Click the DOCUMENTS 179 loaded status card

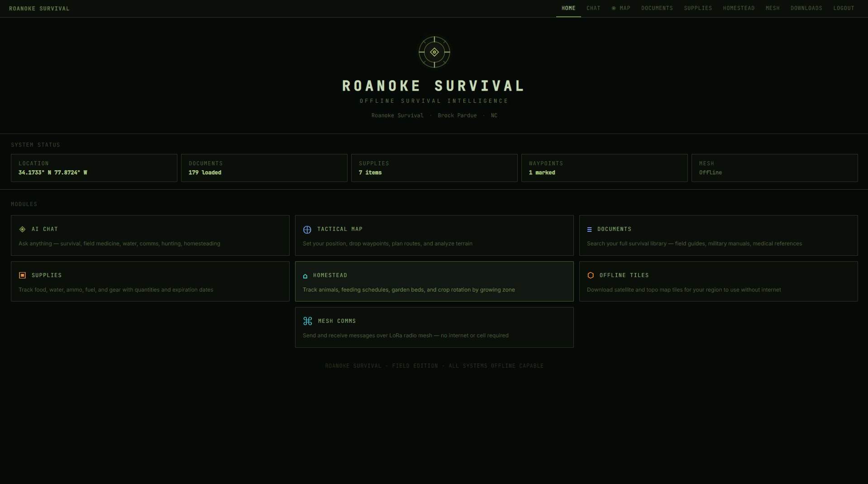coord(264,168)
